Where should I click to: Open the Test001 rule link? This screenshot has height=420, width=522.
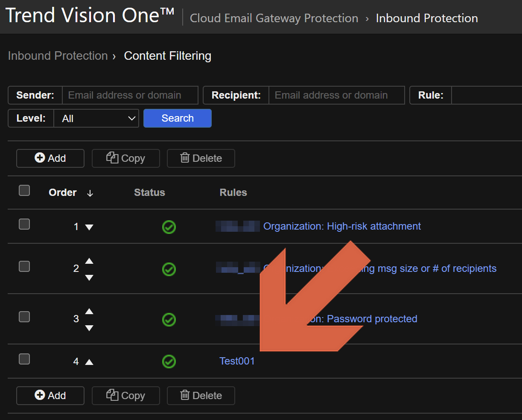point(237,361)
